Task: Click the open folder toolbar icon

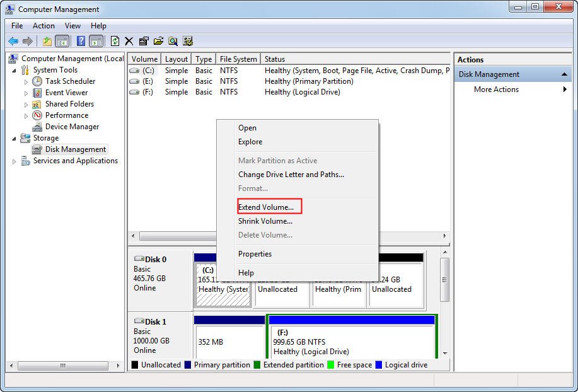Action: click(x=158, y=40)
